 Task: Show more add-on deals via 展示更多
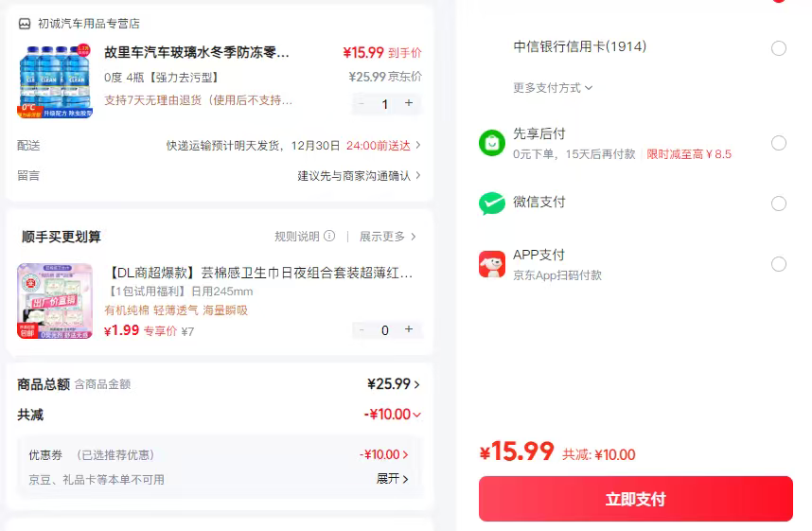click(x=387, y=237)
